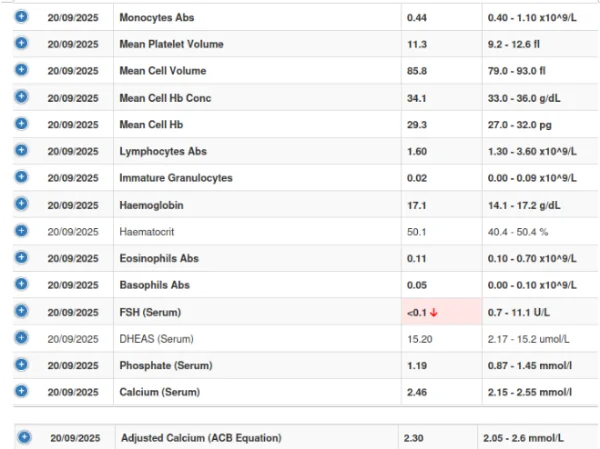
Task: Click plus icon beside Calcium (Serum)
Action: pos(22,390)
